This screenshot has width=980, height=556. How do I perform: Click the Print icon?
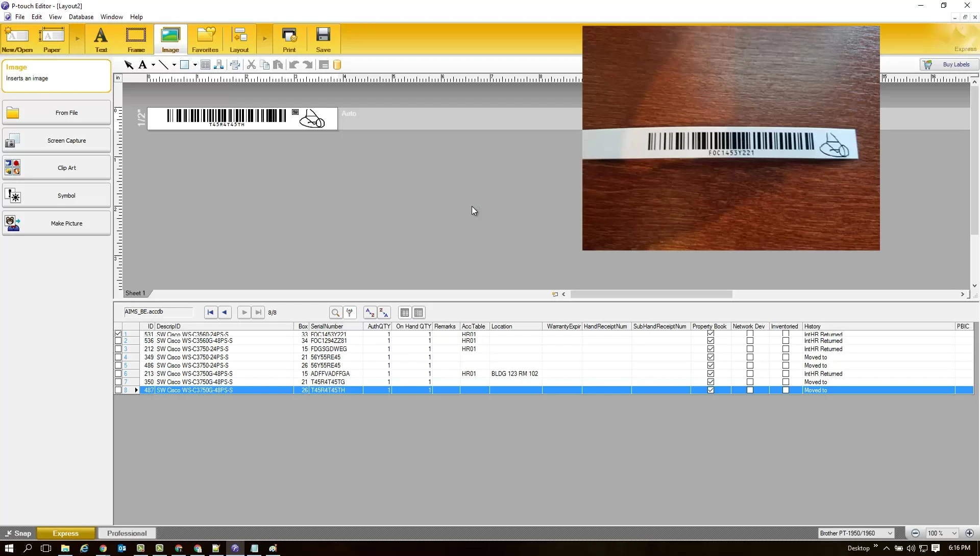[289, 40]
